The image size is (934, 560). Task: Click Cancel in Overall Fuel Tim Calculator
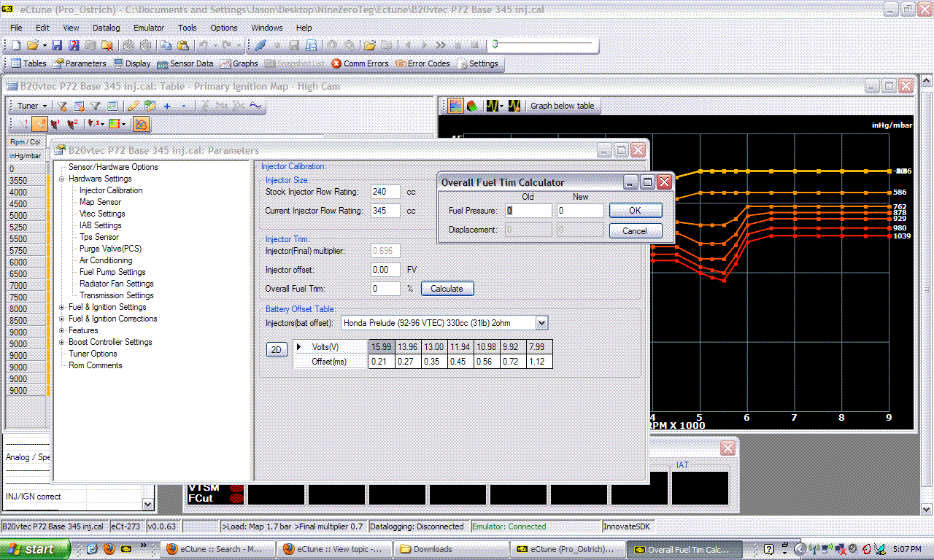tap(635, 230)
